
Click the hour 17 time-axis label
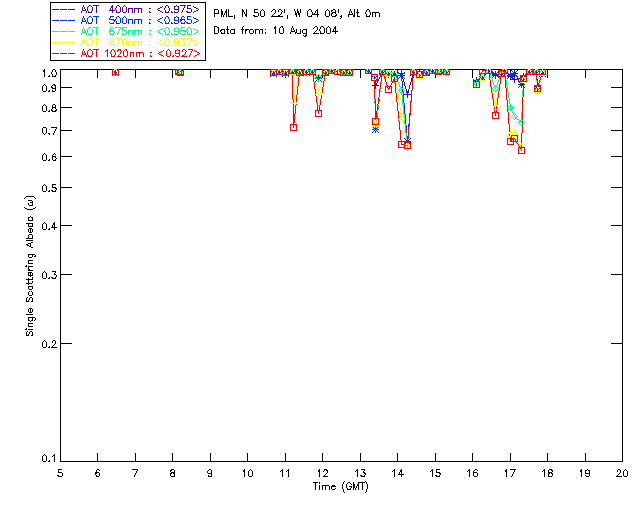[510, 473]
